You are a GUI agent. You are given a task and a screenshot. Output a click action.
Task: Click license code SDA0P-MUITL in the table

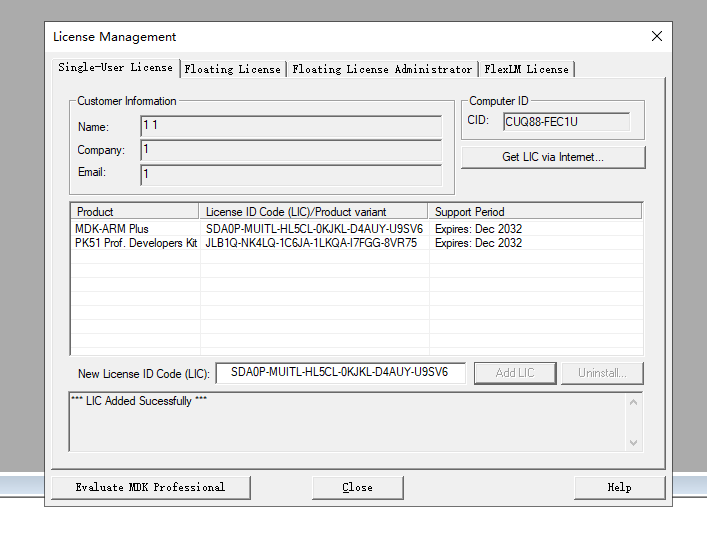314,229
